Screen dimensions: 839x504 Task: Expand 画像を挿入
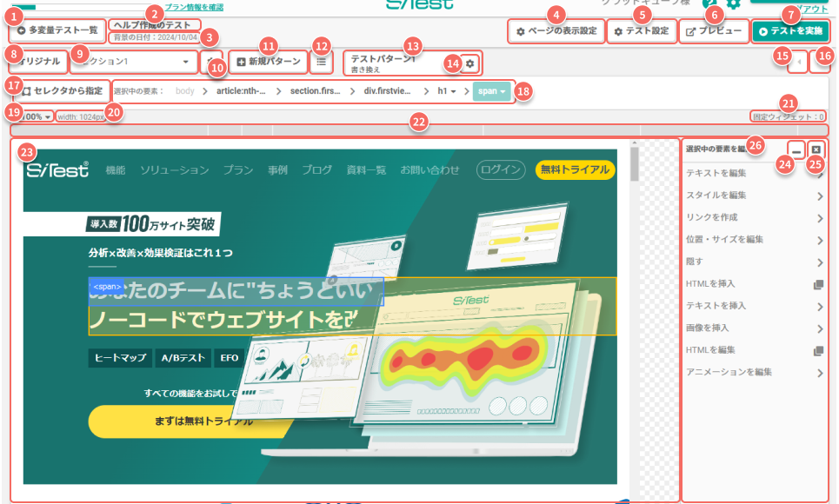click(x=755, y=328)
